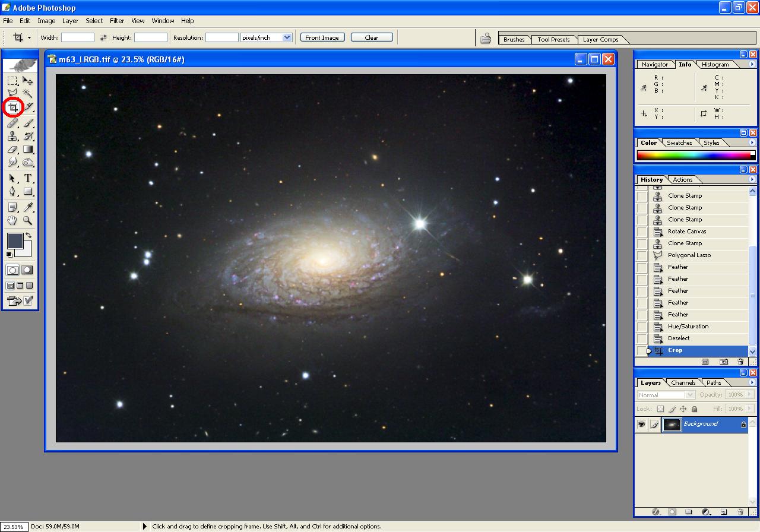Open the Crop tool preset picker arrow
The image size is (760, 532).
tap(29, 38)
